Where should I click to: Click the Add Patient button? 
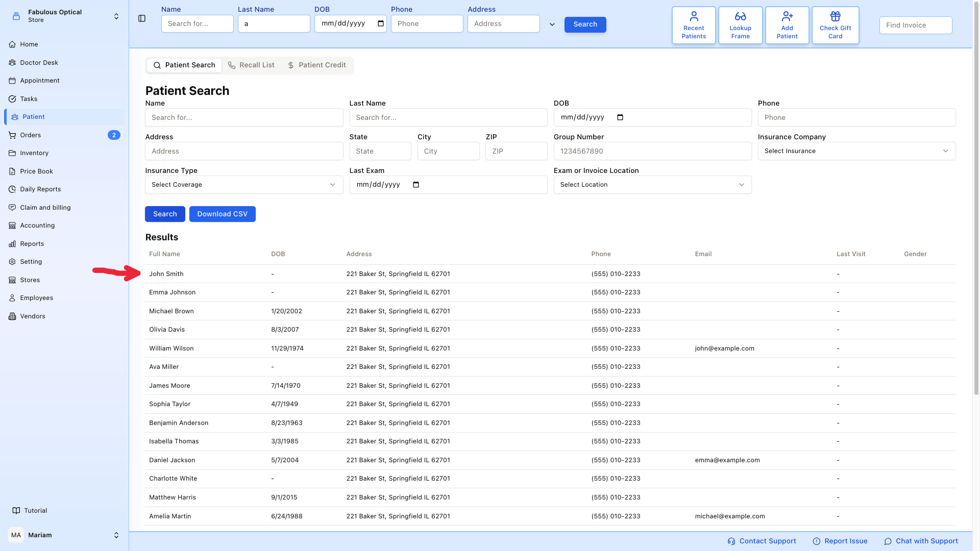[787, 25]
